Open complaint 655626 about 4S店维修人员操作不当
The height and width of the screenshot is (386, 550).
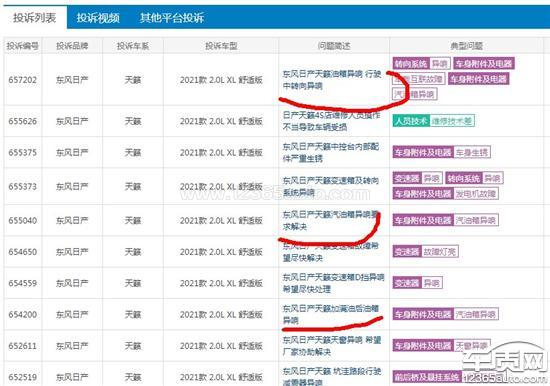[x=331, y=121]
